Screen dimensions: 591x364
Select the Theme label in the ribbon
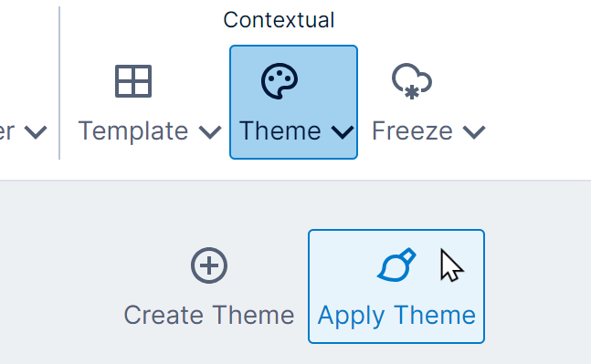point(280,131)
